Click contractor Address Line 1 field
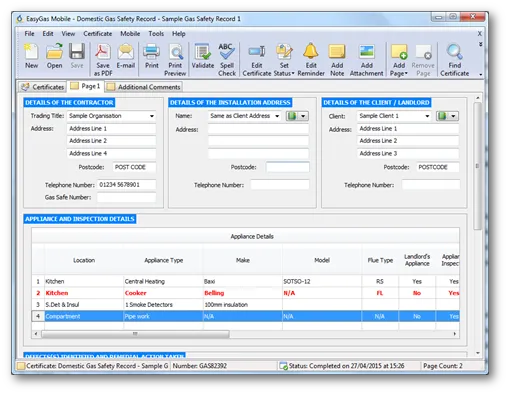Viewport: 508px width, 394px height. [111, 129]
